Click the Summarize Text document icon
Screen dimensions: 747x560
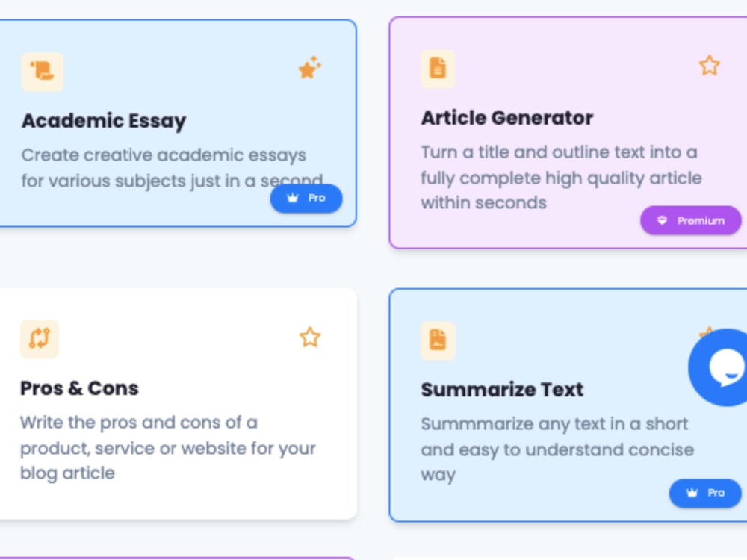438,340
